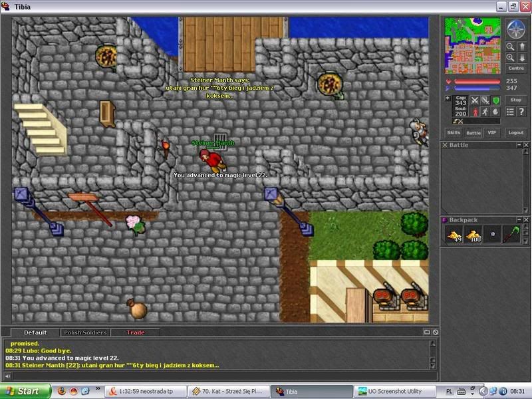Screen dimensions: 532x399
Task: Select defensive fighting mode green shield
Action: tap(496, 100)
